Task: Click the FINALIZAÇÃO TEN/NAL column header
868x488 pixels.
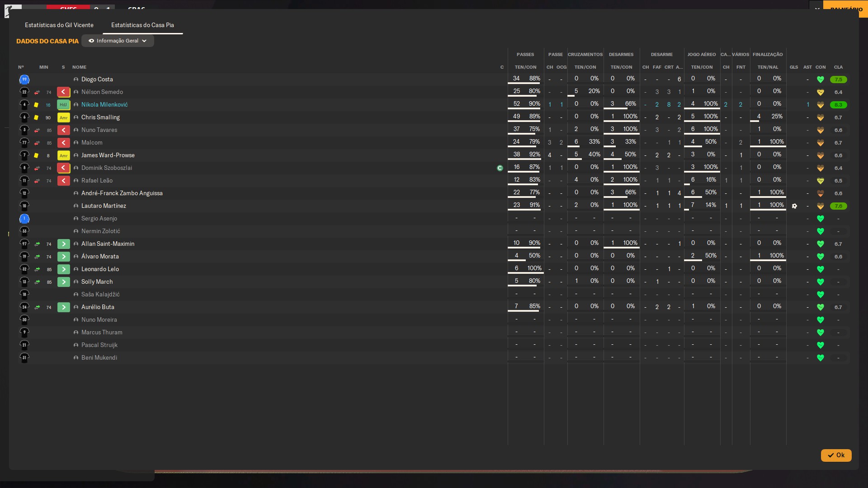Action: click(x=768, y=67)
